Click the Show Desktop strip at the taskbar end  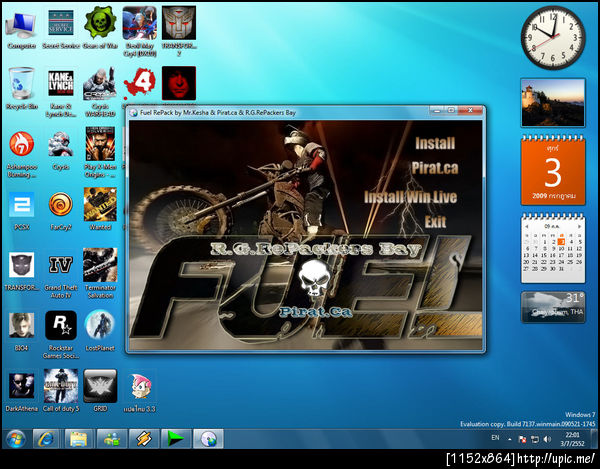[x=594, y=439]
